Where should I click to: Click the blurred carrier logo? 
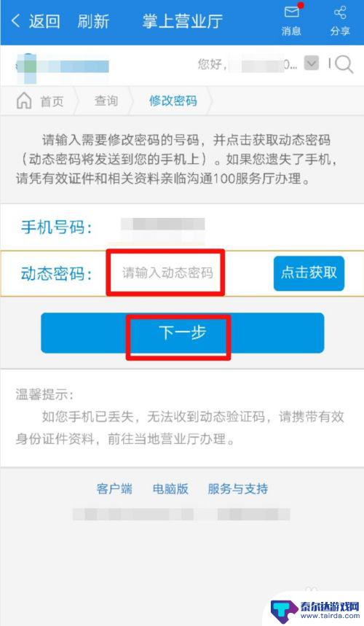[x=63, y=66]
